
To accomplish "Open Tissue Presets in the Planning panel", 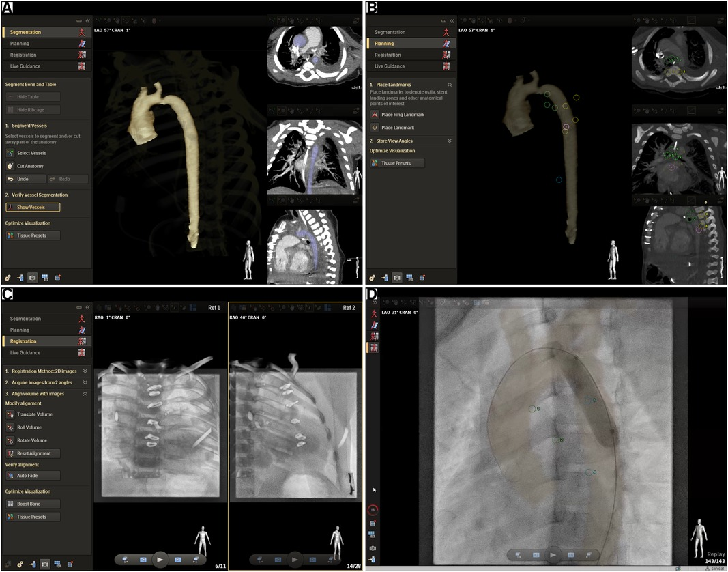I will 398,162.
